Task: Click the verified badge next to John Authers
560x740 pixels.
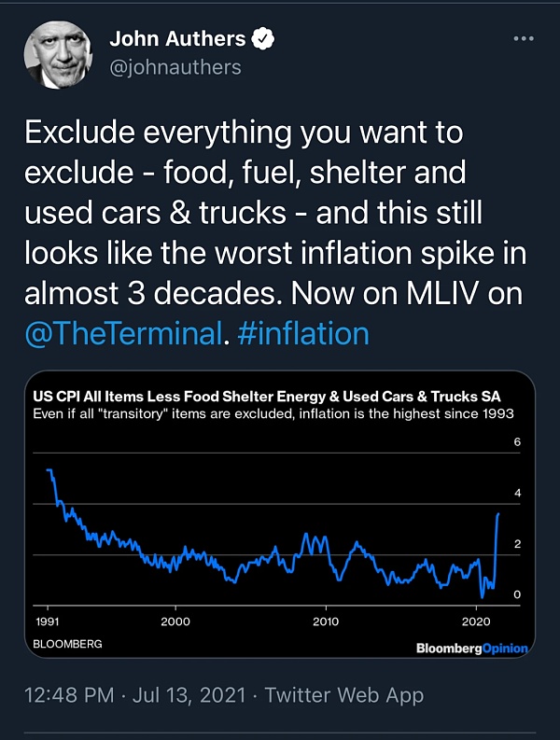Action: point(266,39)
